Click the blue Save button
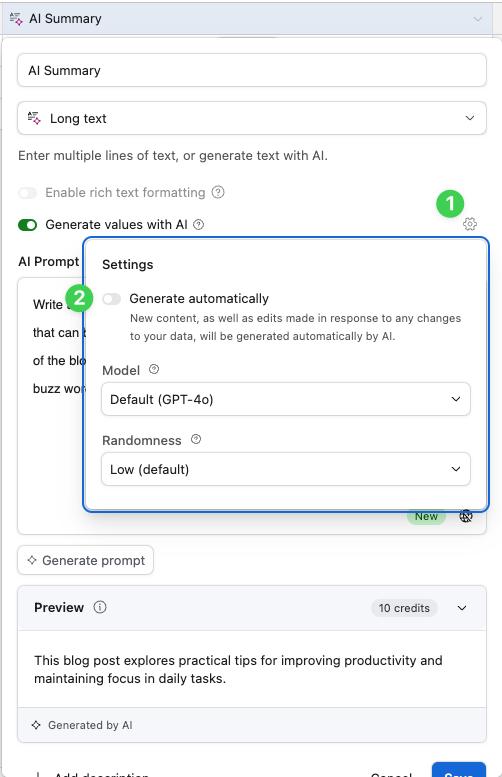The width and height of the screenshot is (502, 777). tap(459, 771)
